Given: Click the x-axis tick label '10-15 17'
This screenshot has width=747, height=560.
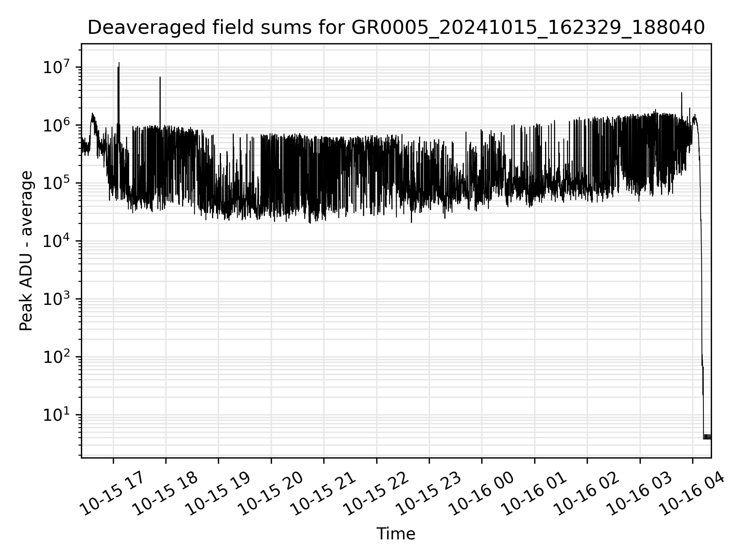Looking at the screenshot, I should (x=112, y=494).
